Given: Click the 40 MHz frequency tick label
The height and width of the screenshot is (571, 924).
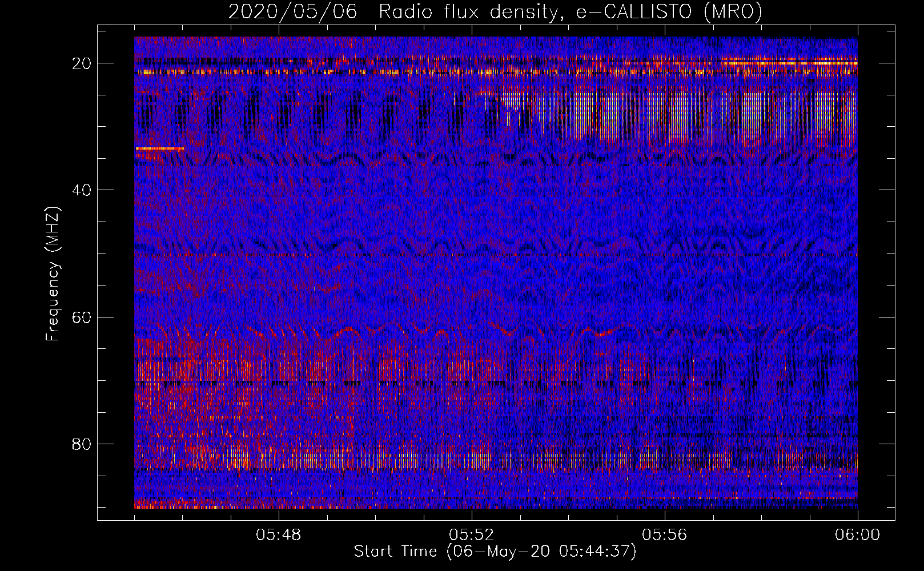Looking at the screenshot, I should tap(82, 190).
